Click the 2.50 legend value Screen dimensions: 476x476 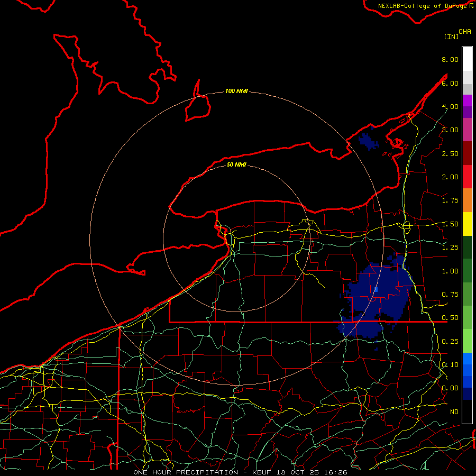450,153
